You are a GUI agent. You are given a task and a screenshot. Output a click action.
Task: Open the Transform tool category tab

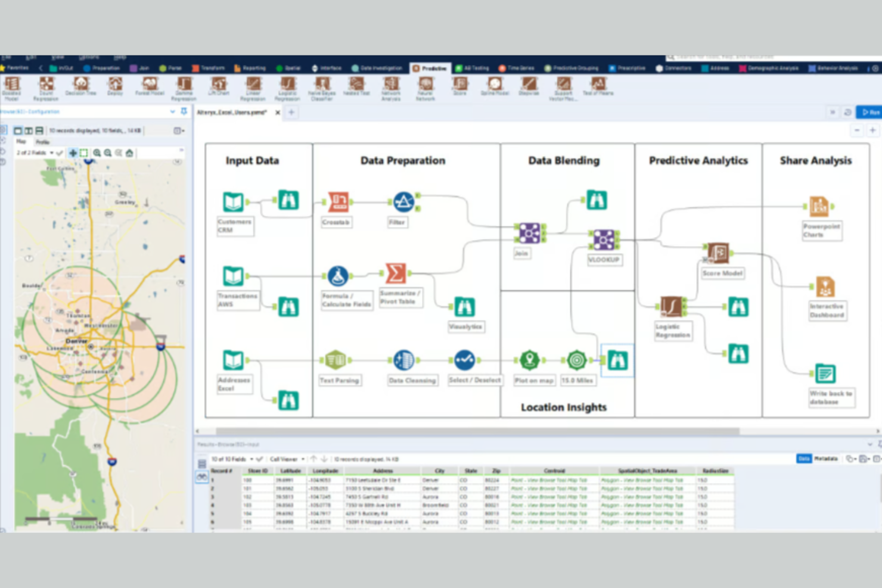(x=209, y=68)
